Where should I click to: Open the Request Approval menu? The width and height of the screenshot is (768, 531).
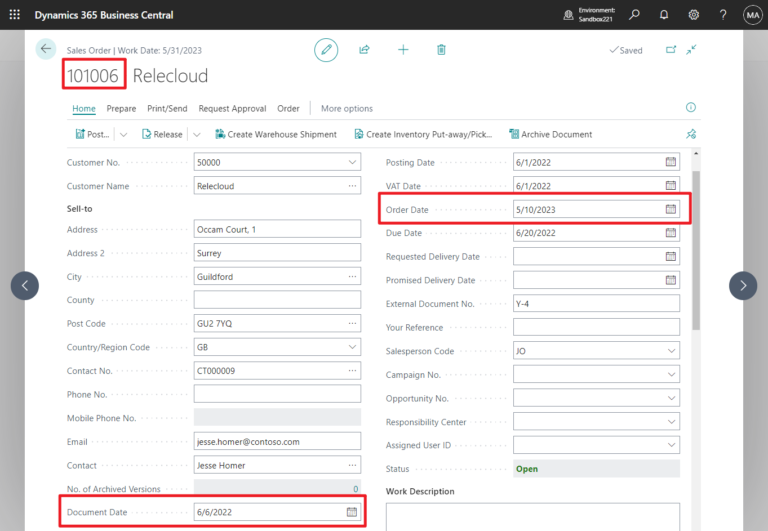coord(232,108)
